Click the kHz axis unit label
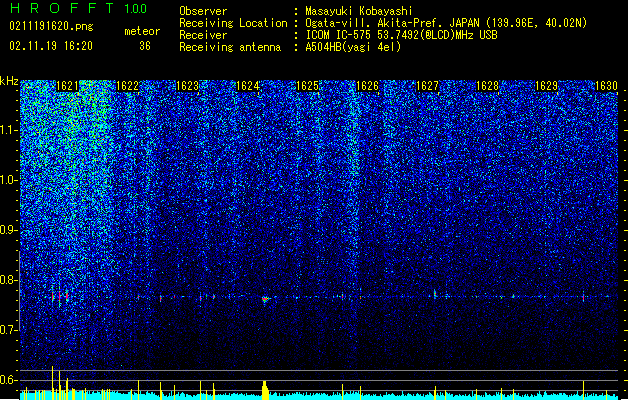This screenshot has width=629, height=400. tap(9, 81)
